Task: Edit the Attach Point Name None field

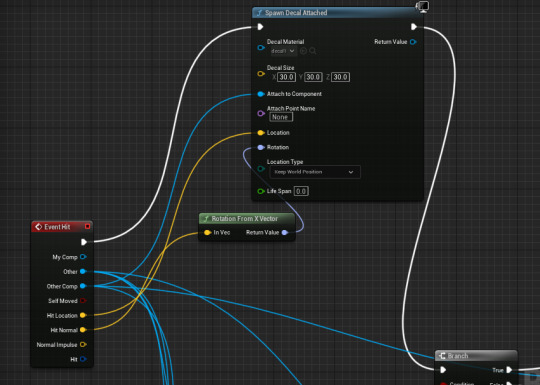Action: point(281,117)
